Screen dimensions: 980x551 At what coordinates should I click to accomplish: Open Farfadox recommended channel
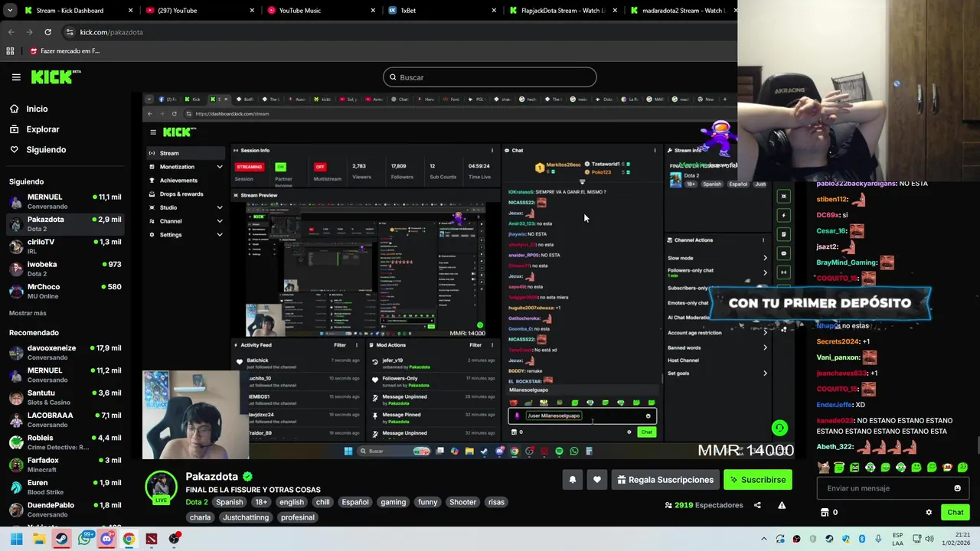coord(65,465)
